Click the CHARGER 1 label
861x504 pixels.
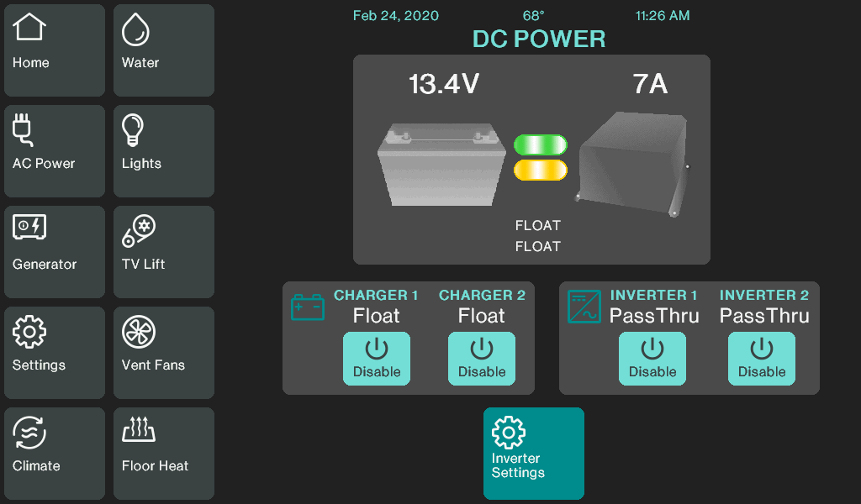376,295
